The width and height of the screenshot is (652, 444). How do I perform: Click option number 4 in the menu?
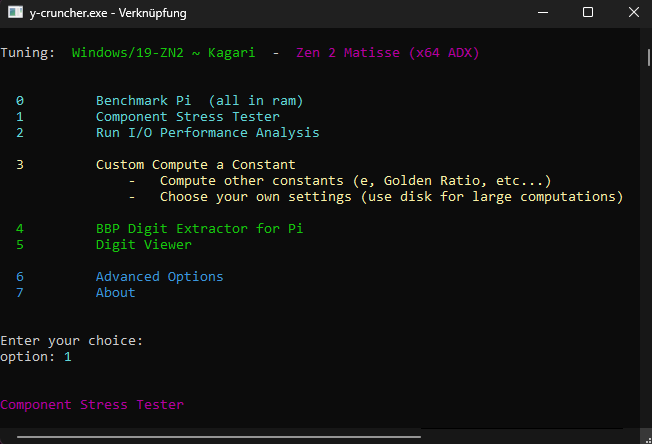20,229
